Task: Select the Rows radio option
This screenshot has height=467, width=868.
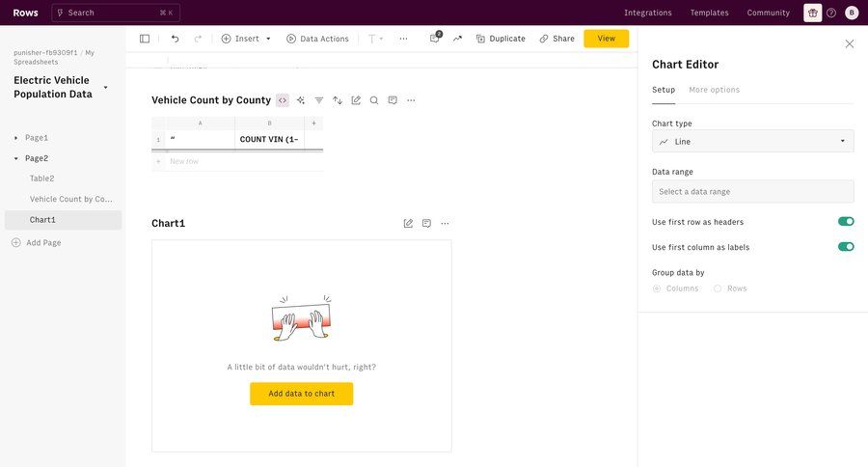Action: point(718,288)
